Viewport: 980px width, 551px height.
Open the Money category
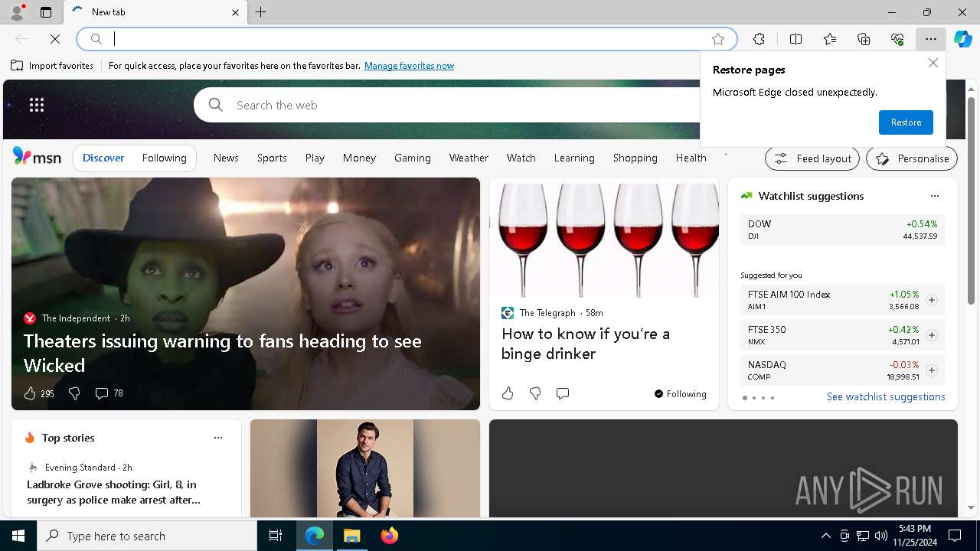(x=359, y=158)
